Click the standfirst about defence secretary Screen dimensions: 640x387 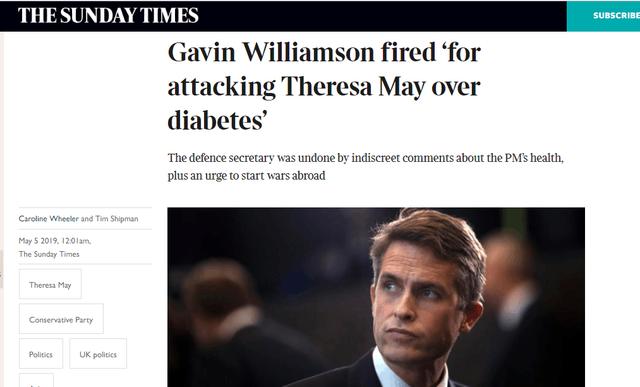click(365, 167)
